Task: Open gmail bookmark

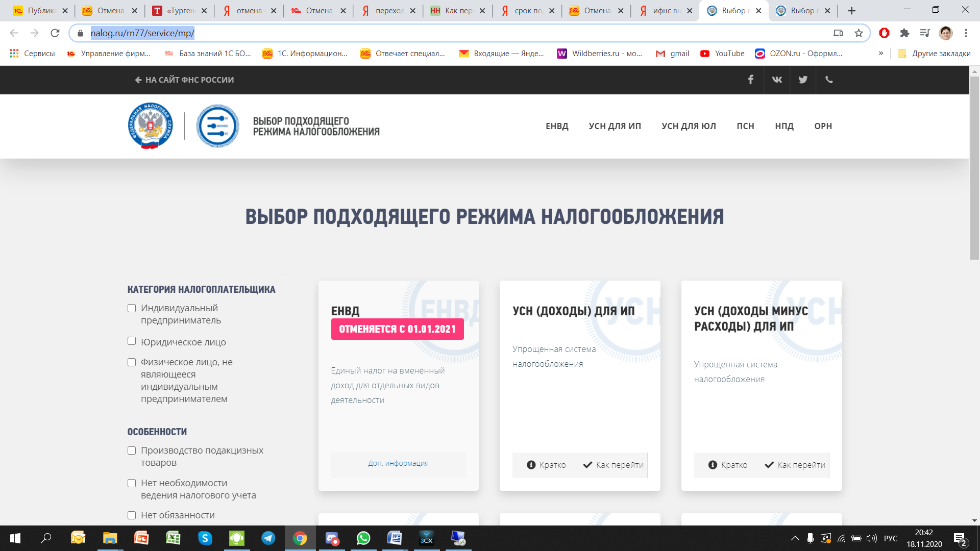Action: (x=672, y=54)
